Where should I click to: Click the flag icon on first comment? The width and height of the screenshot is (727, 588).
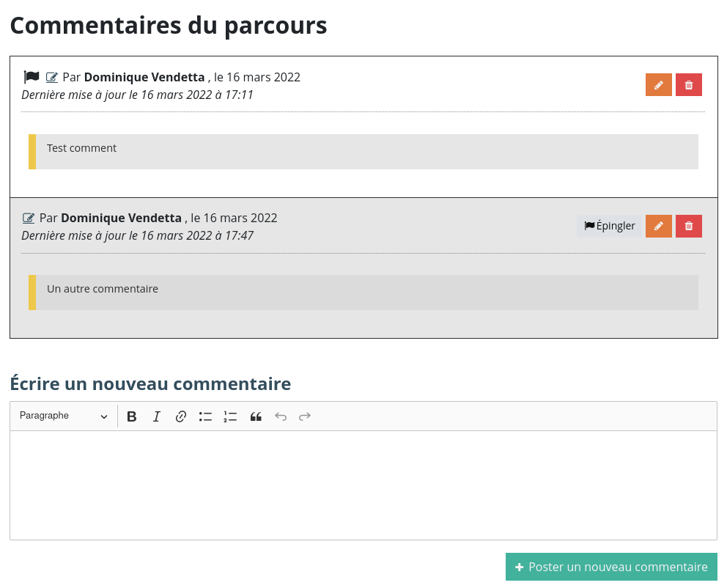(32, 77)
